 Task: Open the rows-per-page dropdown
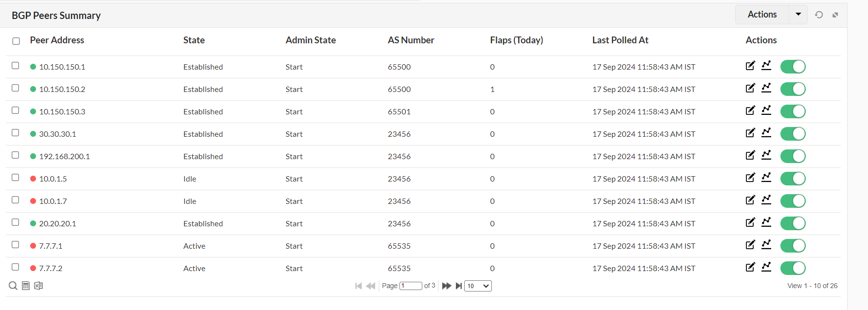(x=478, y=286)
